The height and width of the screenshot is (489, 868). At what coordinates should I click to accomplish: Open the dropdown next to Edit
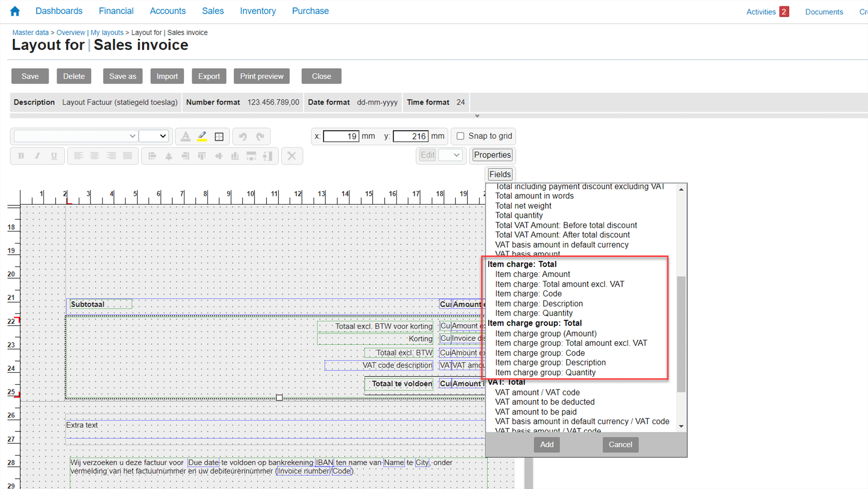(x=451, y=155)
